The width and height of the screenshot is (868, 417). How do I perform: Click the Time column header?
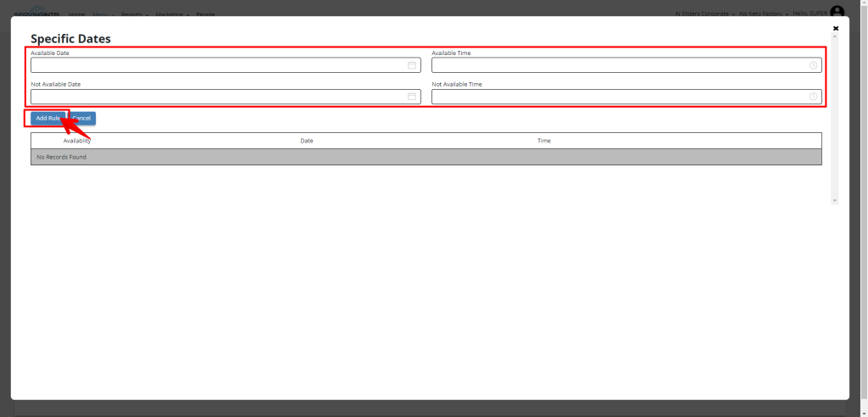[544, 141]
